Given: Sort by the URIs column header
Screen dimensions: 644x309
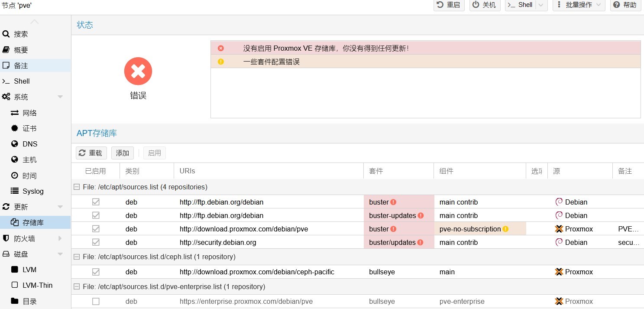Looking at the screenshot, I should point(269,171).
